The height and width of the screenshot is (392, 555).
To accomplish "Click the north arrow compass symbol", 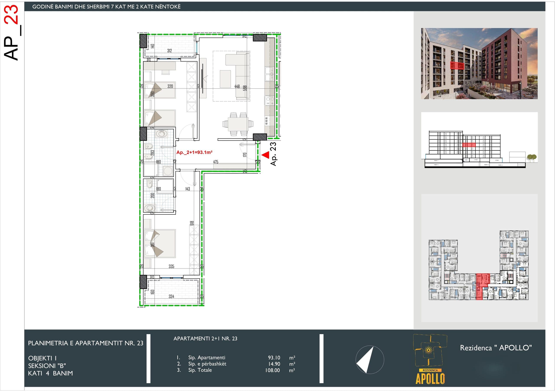I will [x=370, y=360].
